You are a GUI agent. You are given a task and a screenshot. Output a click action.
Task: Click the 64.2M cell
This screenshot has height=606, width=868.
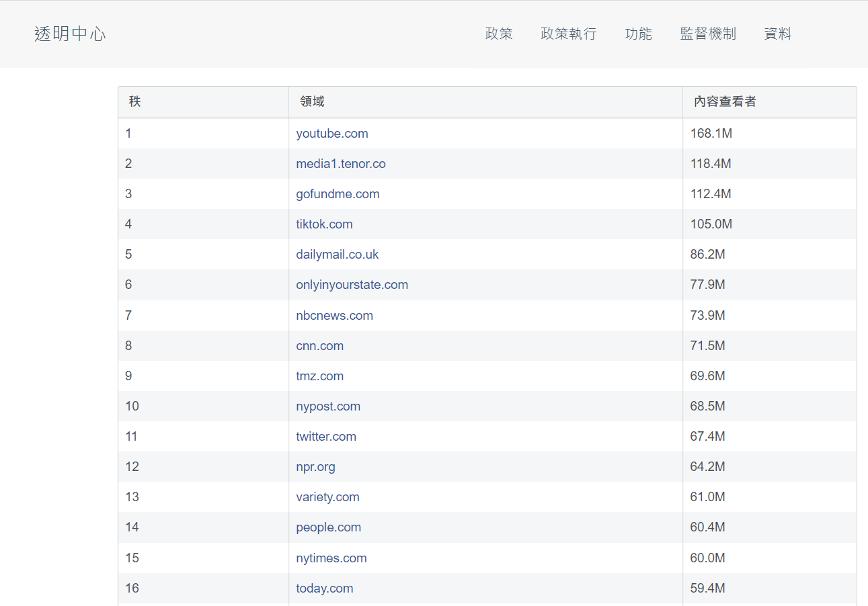click(x=769, y=467)
